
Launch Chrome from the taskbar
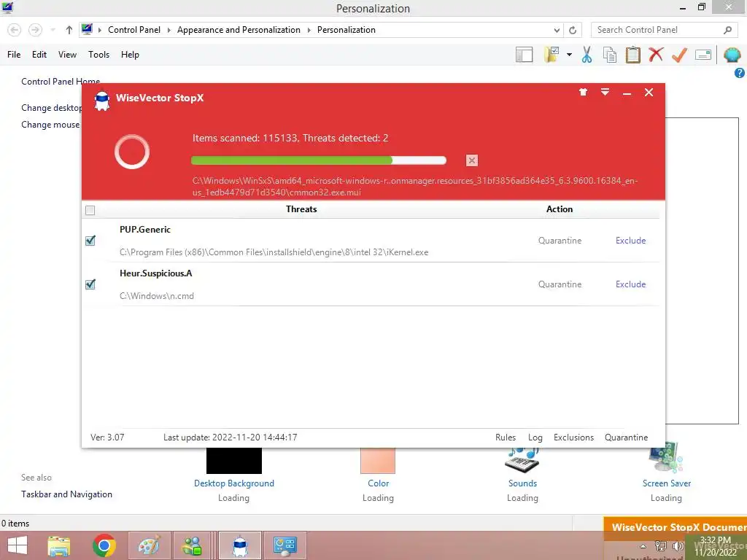click(104, 545)
